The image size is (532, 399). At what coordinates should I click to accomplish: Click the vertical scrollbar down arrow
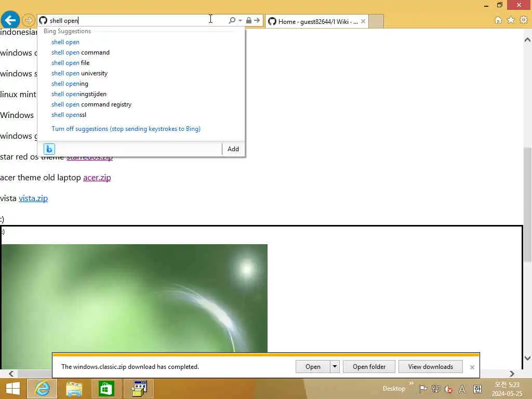click(527, 358)
